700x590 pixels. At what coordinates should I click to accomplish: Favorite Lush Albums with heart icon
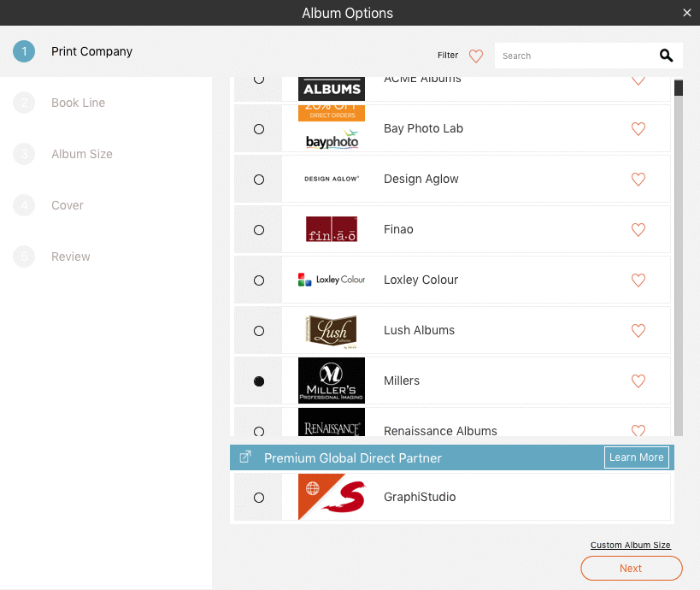[x=638, y=331]
